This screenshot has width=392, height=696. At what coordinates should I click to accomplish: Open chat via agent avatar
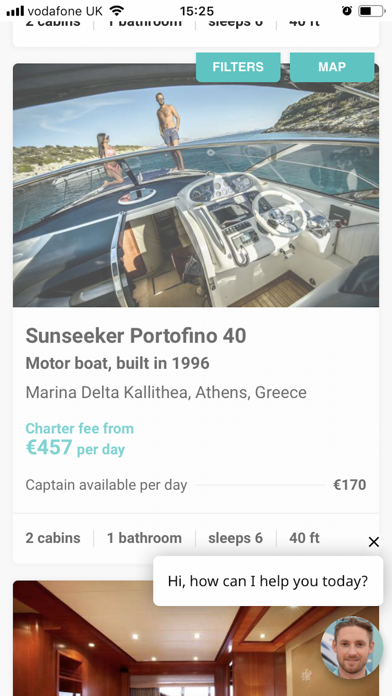pyautogui.click(x=352, y=646)
